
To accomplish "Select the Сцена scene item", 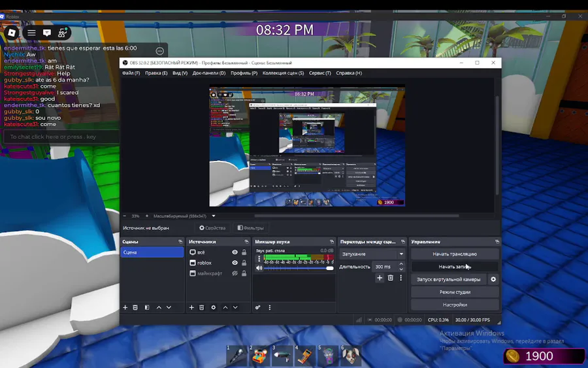I will (152, 252).
